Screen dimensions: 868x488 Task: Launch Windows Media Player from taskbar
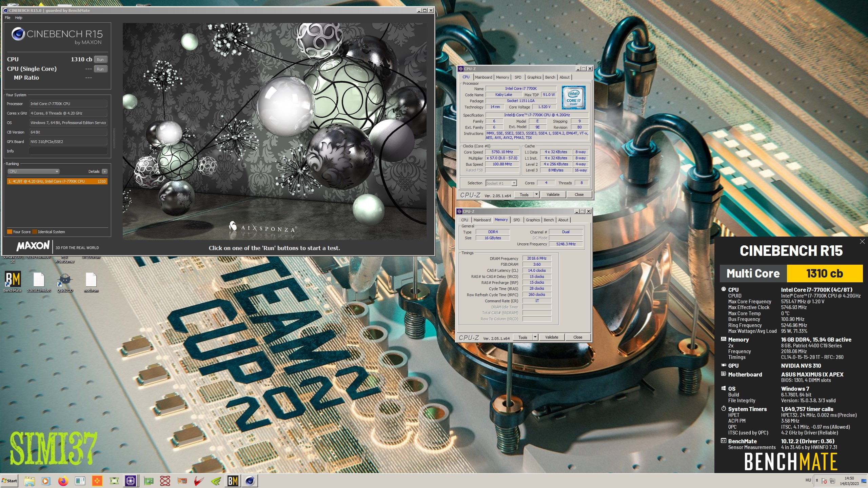tap(46, 481)
